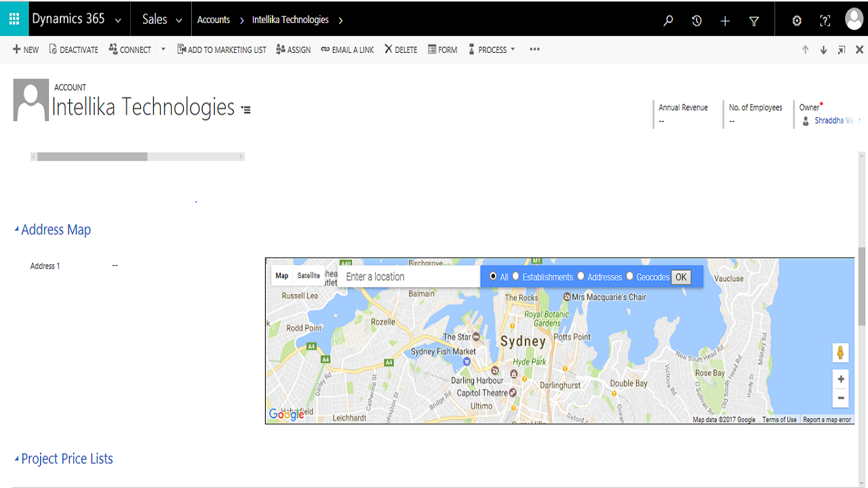868x488 pixels.
Task: Pop out the record window icon
Action: click(x=842, y=49)
